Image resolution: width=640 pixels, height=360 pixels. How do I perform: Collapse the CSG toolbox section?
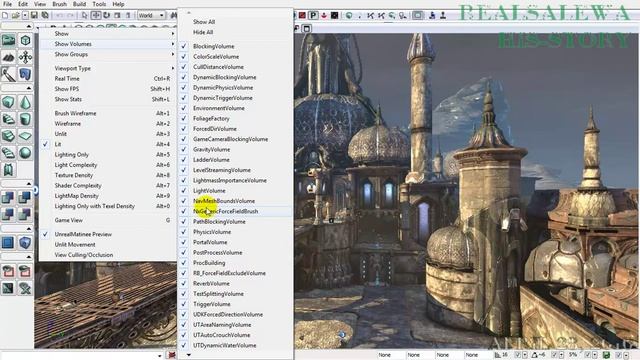tap(28, 184)
